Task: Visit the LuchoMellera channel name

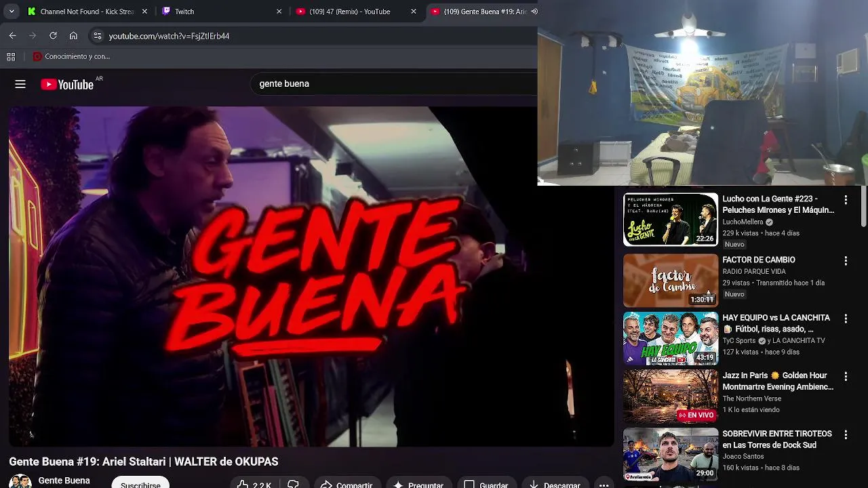Action: click(x=743, y=222)
